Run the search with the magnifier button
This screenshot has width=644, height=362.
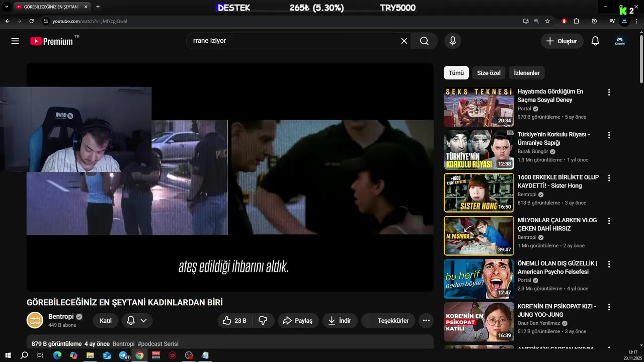424,41
